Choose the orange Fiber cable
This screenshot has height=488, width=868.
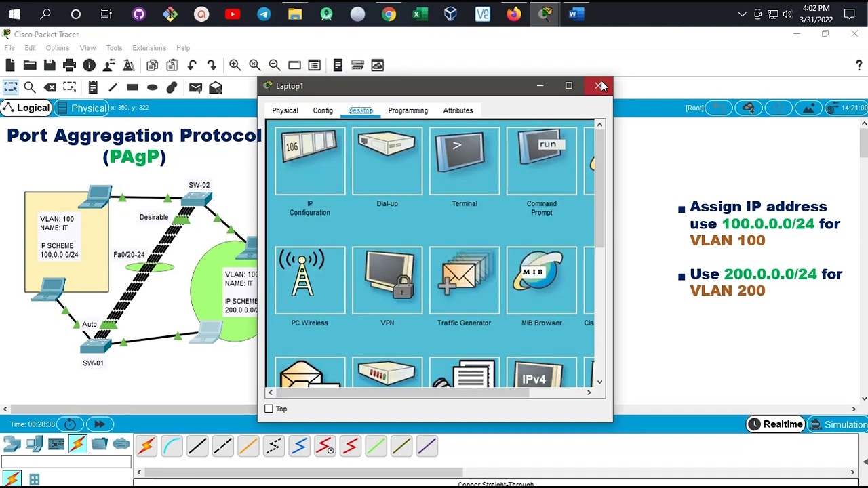point(248,446)
